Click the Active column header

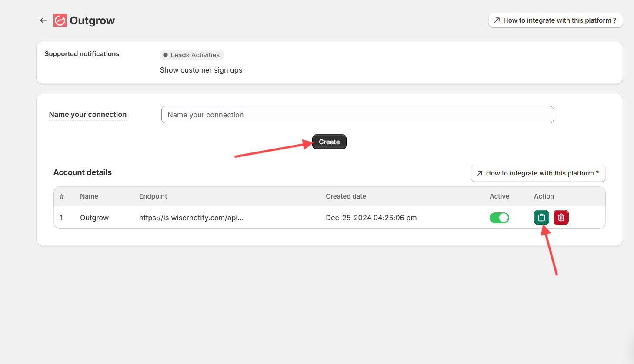499,196
